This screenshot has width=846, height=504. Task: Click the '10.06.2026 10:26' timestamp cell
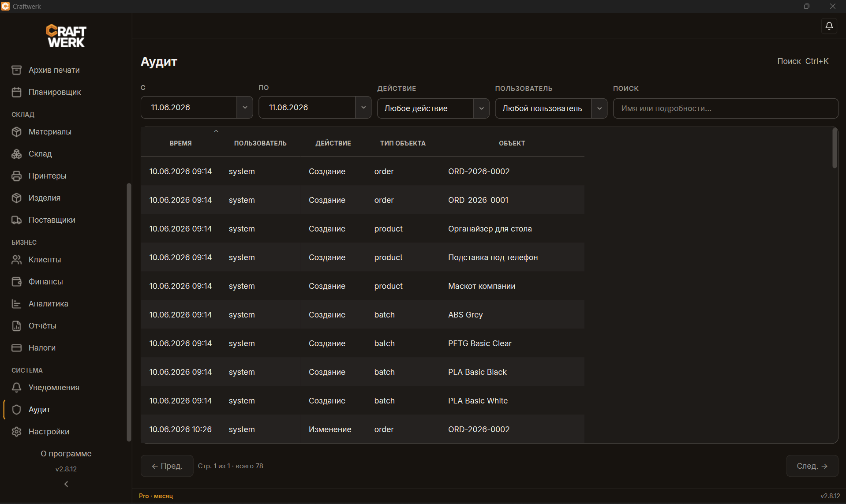(x=180, y=429)
